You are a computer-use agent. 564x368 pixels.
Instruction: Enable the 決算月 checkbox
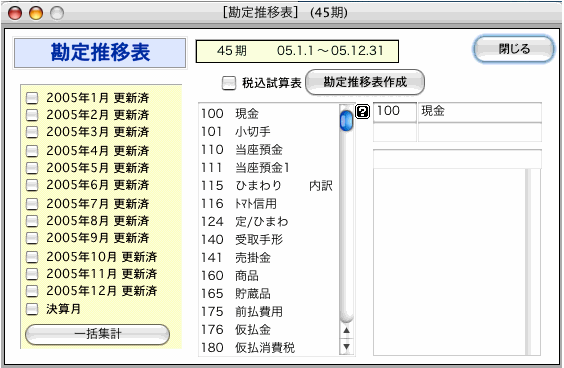(32, 309)
